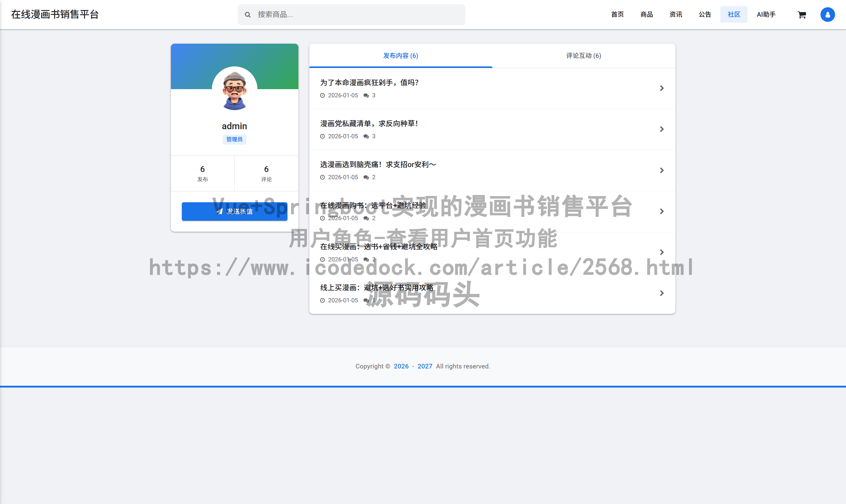Open the shopping cart icon

click(x=802, y=15)
